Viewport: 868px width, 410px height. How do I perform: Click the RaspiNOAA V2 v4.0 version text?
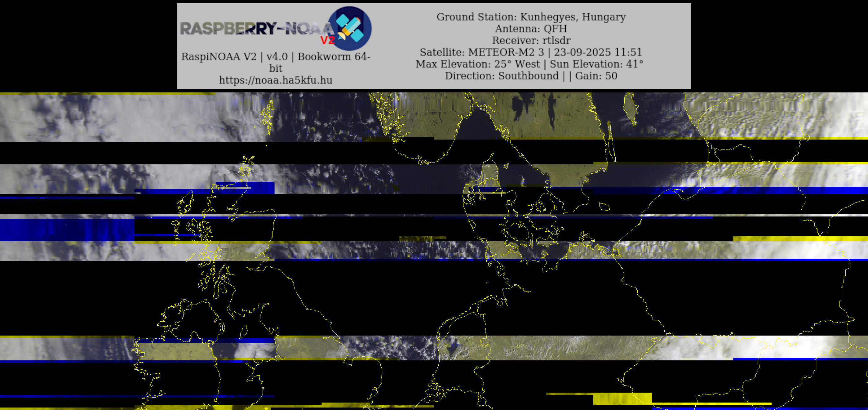click(x=275, y=56)
